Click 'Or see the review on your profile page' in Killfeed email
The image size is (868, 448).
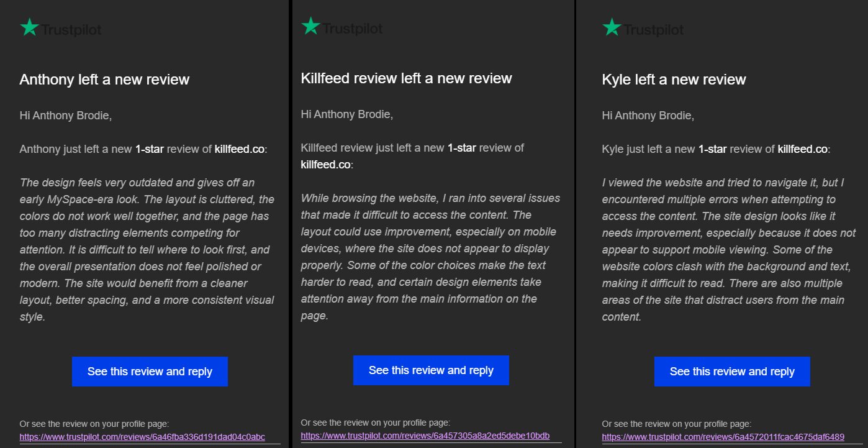[x=376, y=423]
